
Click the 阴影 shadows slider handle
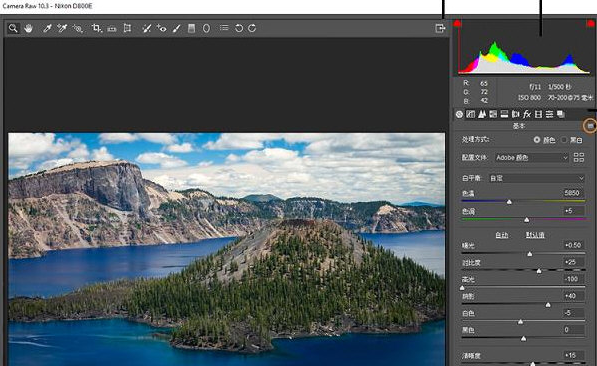(548, 305)
